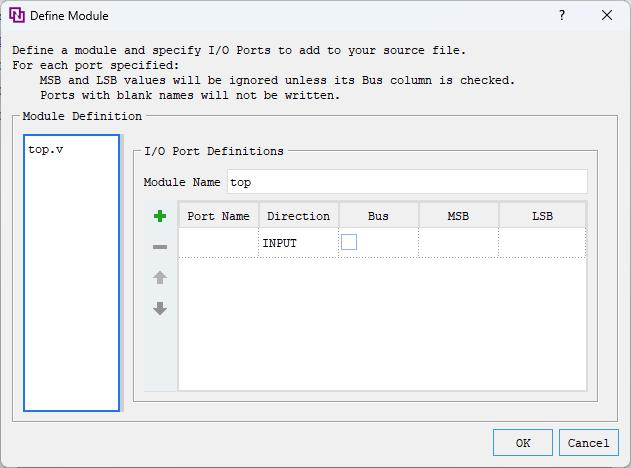This screenshot has height=468, width=631.
Task: Click the MSB column header
Action: [x=458, y=216]
